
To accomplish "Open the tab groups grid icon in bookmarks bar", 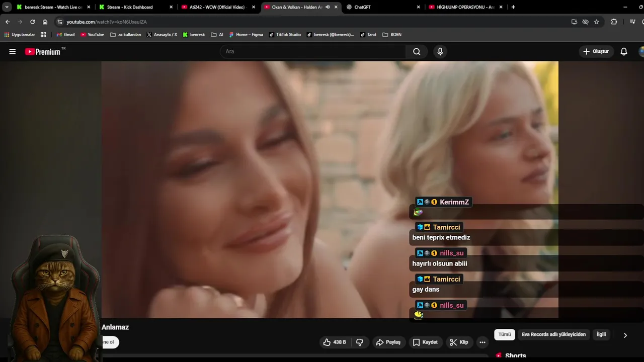I will (x=43, y=35).
